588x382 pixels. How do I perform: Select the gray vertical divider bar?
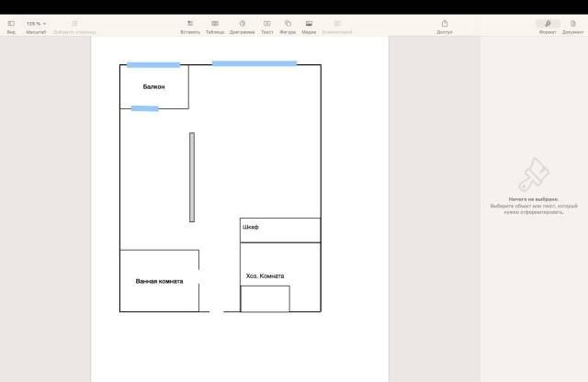pyautogui.click(x=192, y=177)
